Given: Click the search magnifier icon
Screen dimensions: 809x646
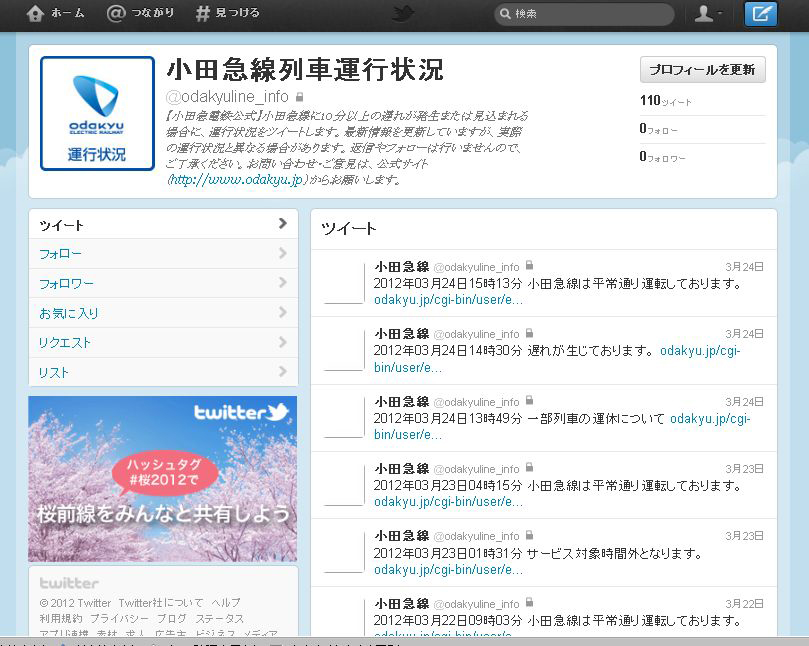Looking at the screenshot, I should 505,14.
